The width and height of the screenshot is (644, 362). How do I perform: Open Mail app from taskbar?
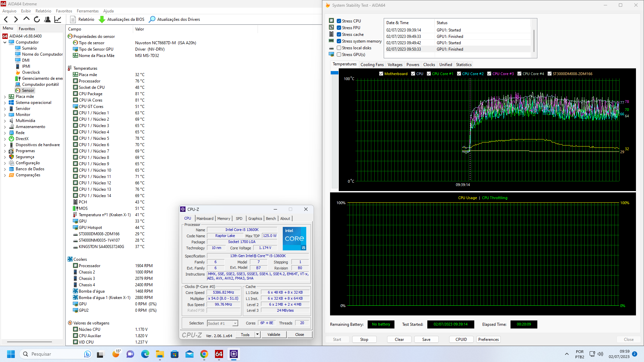pyautogui.click(x=189, y=354)
